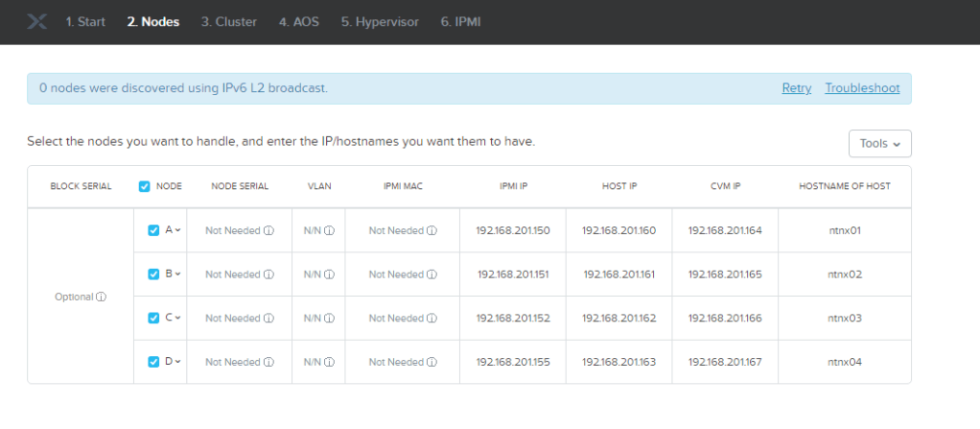
Task: Open the Troubleshoot link
Action: pos(862,88)
